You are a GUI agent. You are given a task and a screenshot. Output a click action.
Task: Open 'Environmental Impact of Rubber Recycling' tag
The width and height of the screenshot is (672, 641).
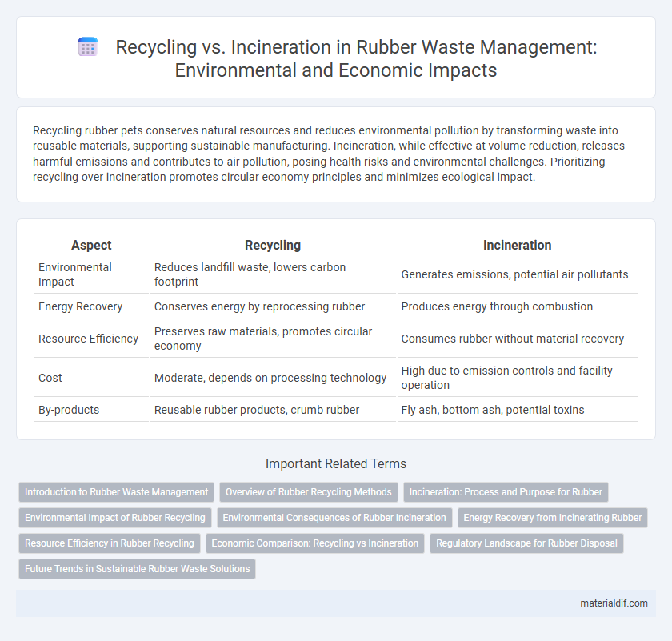coord(115,518)
